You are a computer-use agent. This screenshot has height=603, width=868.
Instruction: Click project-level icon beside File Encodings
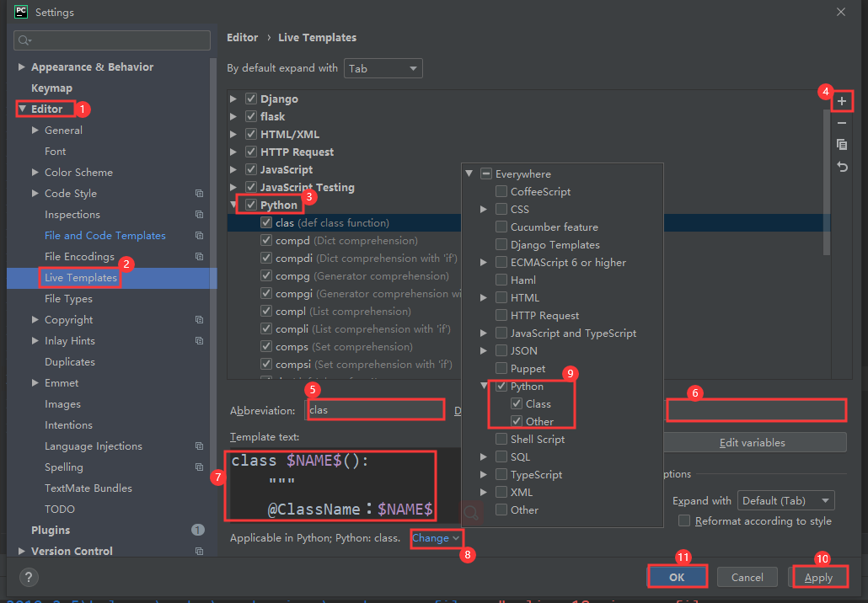tap(199, 256)
